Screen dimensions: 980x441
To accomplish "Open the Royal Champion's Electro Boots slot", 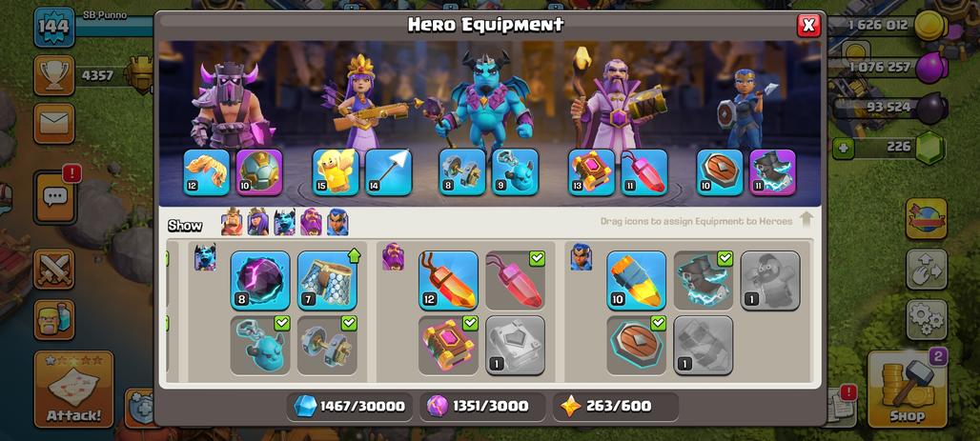I will point(772,171).
